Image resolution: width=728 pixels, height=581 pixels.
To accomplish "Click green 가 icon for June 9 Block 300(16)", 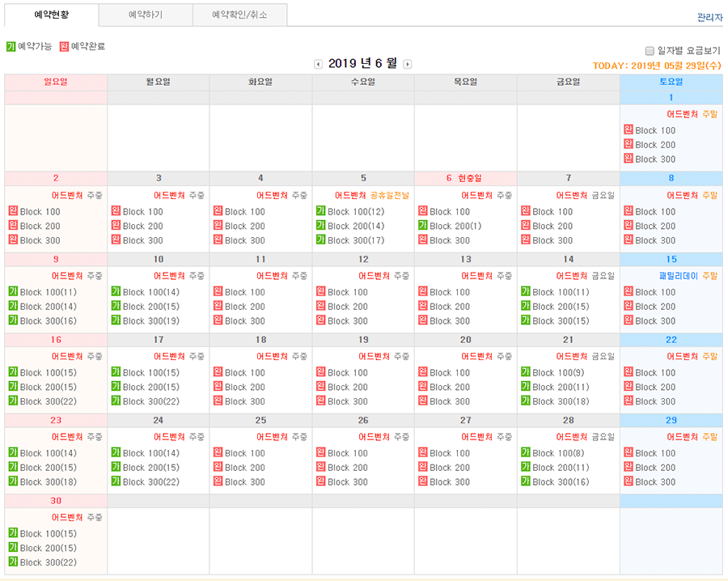I will (x=13, y=320).
